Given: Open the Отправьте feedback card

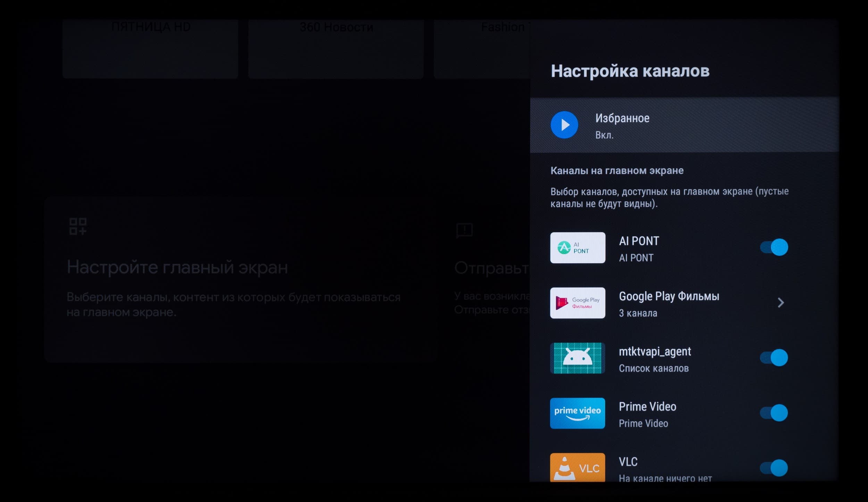Looking at the screenshot, I should coord(490,280).
